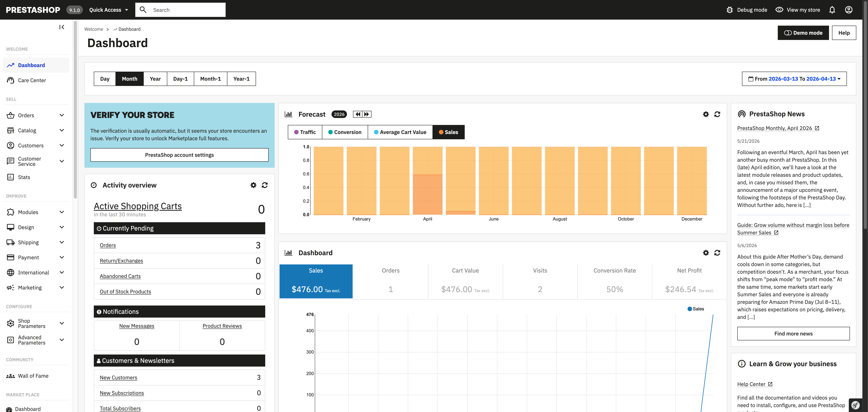Viewport: 868px width, 412px height.
Task: Open Forecast panel settings gear
Action: pyautogui.click(x=706, y=114)
